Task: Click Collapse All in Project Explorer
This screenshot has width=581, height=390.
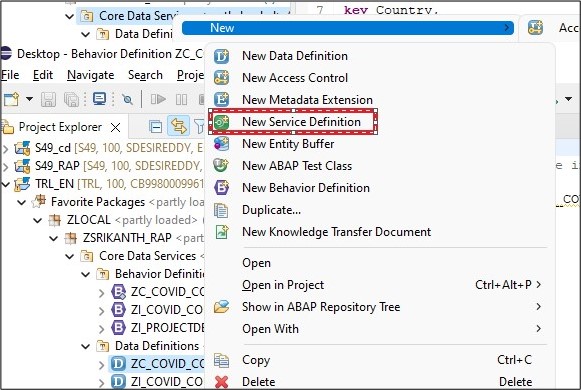Action: click(x=155, y=127)
